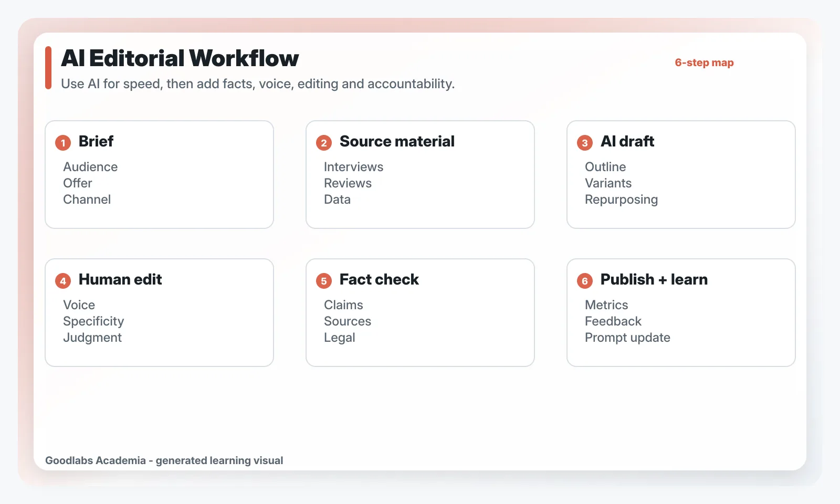Select the "Fact check" card heading

coord(379,279)
